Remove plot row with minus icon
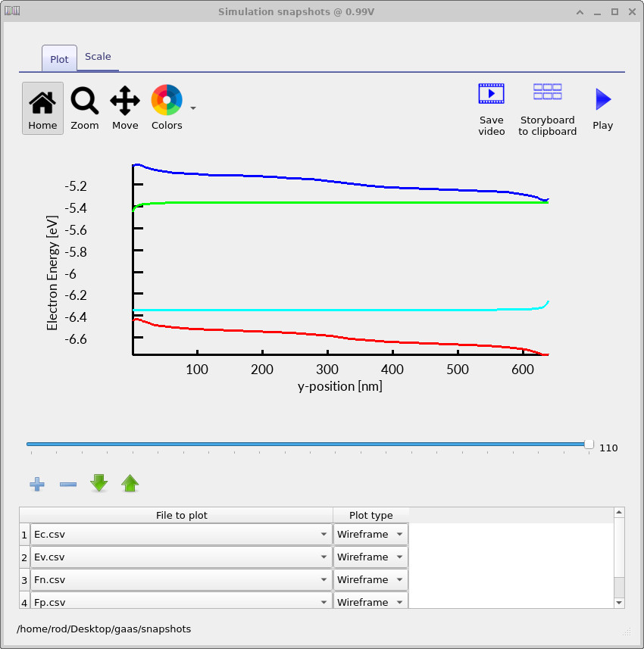644x649 pixels. (x=68, y=484)
